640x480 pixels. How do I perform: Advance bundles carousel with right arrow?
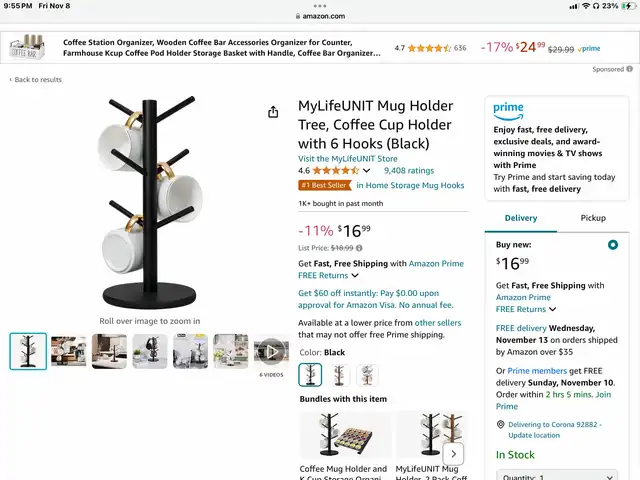(453, 453)
